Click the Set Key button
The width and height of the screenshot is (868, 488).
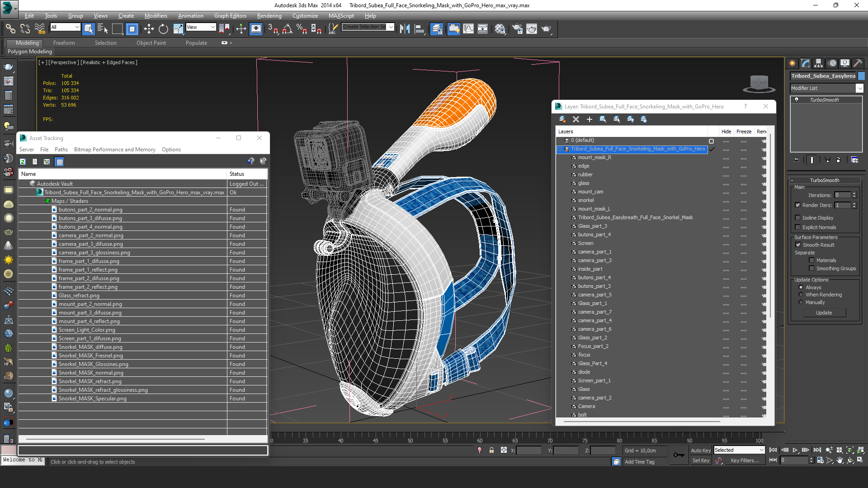point(701,460)
